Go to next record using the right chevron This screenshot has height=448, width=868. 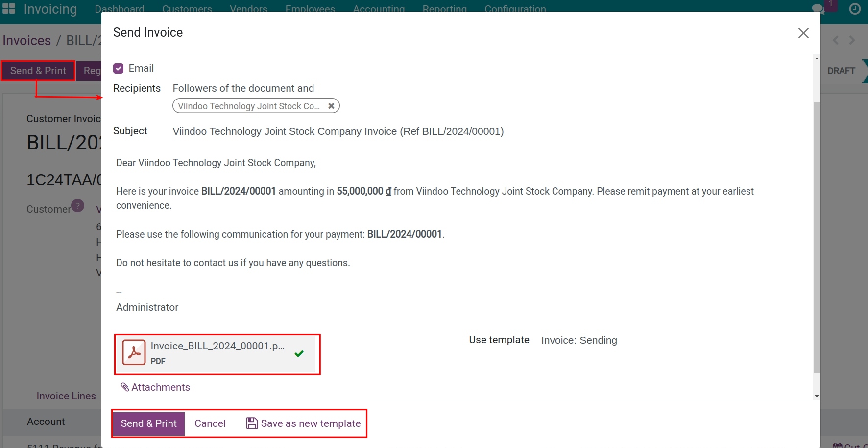[852, 40]
